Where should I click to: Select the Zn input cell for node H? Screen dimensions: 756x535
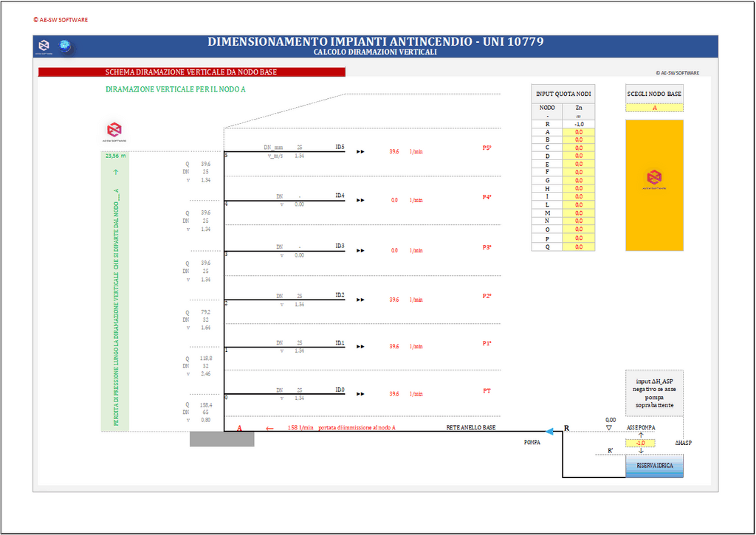point(578,189)
